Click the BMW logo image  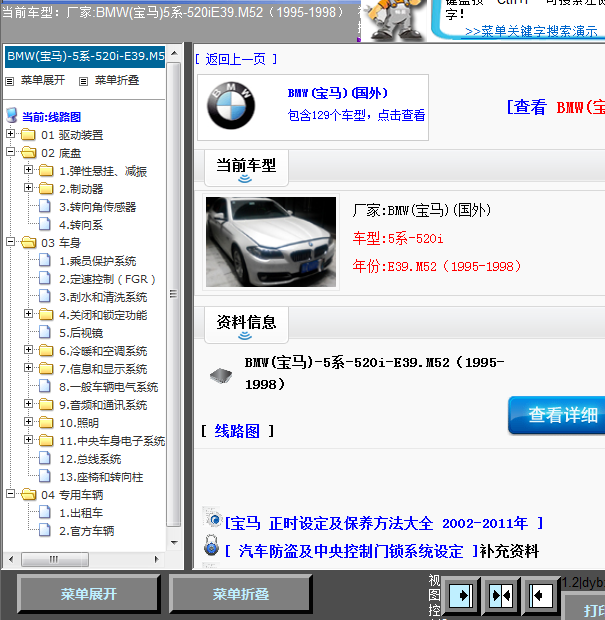[231, 106]
